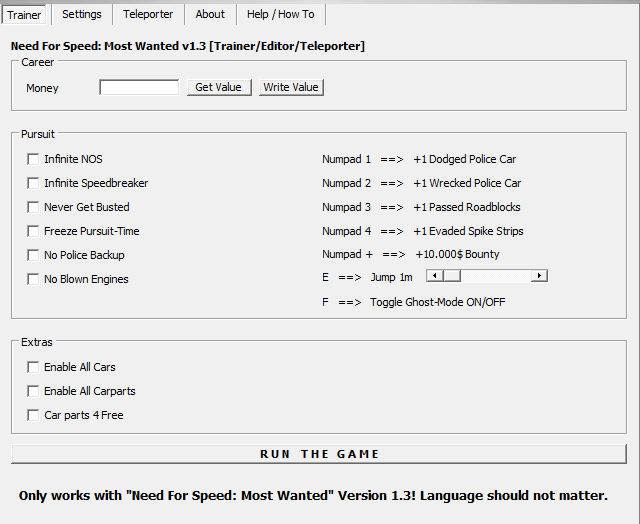Viewport: 640px width, 524px height.
Task: Click the trainer title heading text
Action: [188, 46]
